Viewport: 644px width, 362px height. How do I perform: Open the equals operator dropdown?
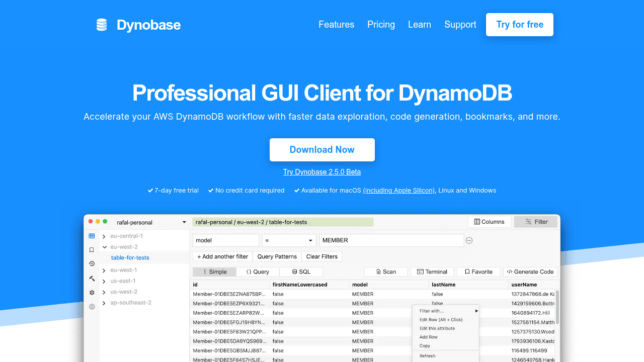point(289,240)
